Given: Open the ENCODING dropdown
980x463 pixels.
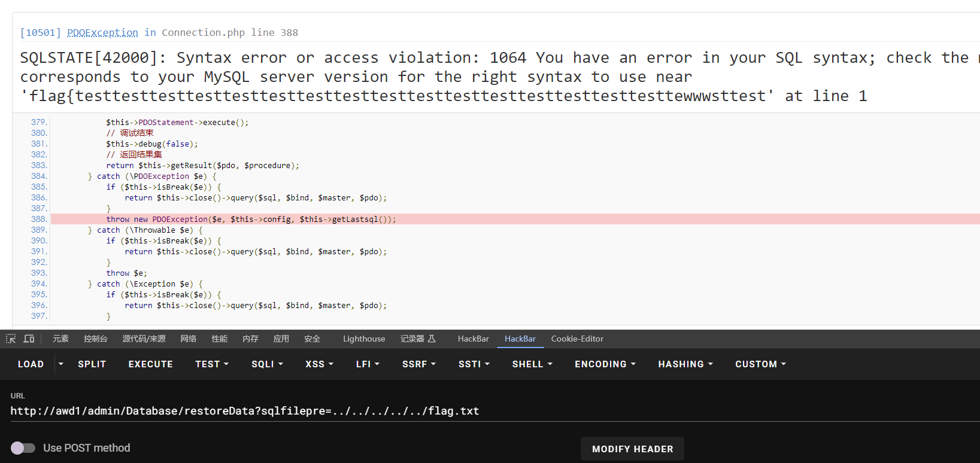Looking at the screenshot, I should pos(605,364).
